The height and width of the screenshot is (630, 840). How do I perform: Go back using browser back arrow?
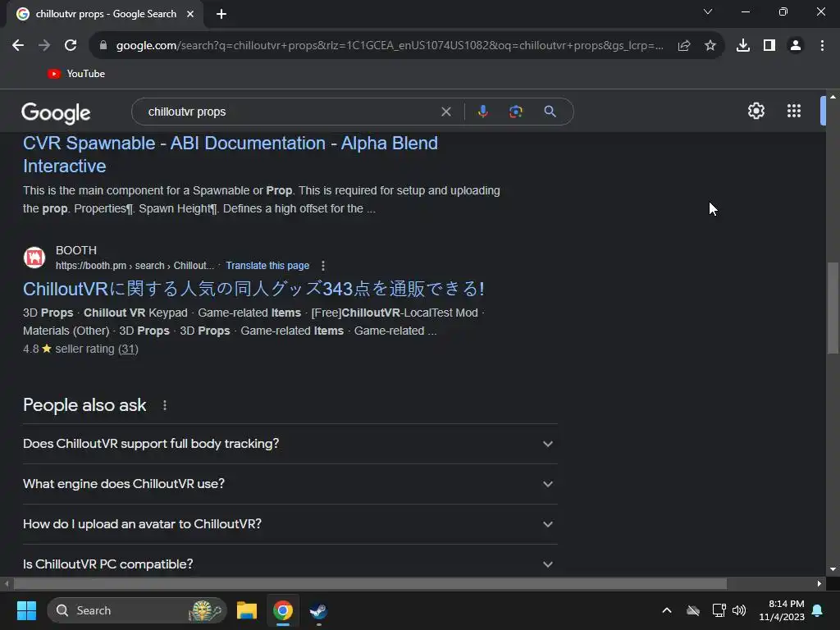pos(18,46)
